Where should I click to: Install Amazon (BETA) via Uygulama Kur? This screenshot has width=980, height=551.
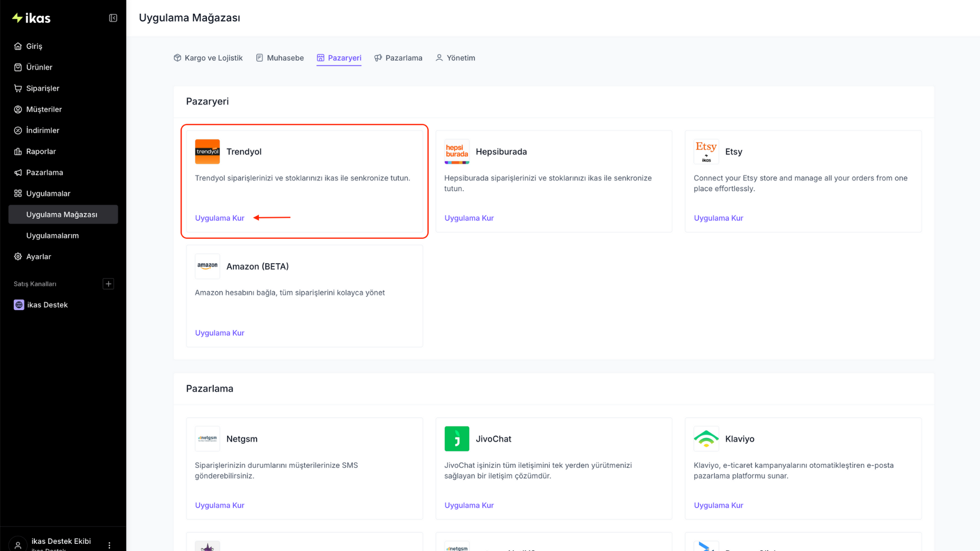219,333
